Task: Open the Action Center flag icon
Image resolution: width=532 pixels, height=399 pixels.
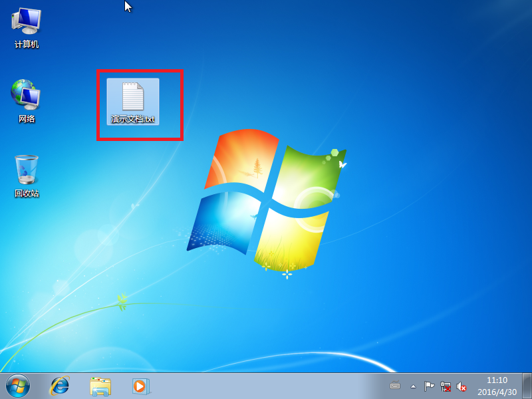Action: pos(429,386)
